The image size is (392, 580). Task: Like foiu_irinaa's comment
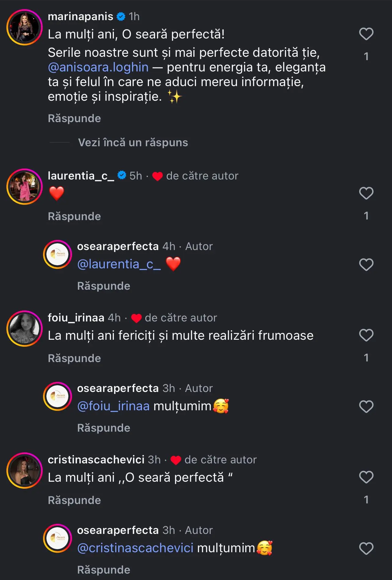tap(366, 335)
